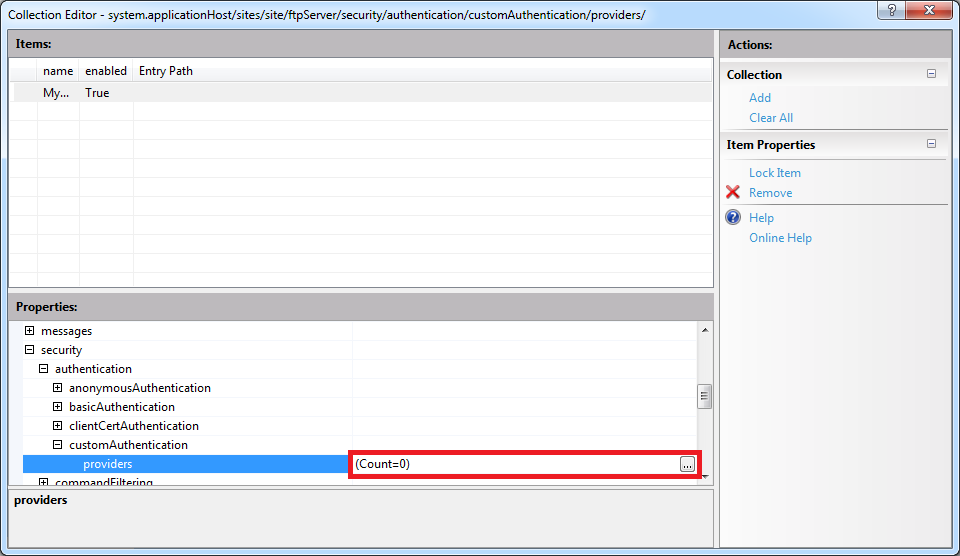Image resolution: width=960 pixels, height=556 pixels.
Task: Click the Lock Item link
Action: point(775,173)
